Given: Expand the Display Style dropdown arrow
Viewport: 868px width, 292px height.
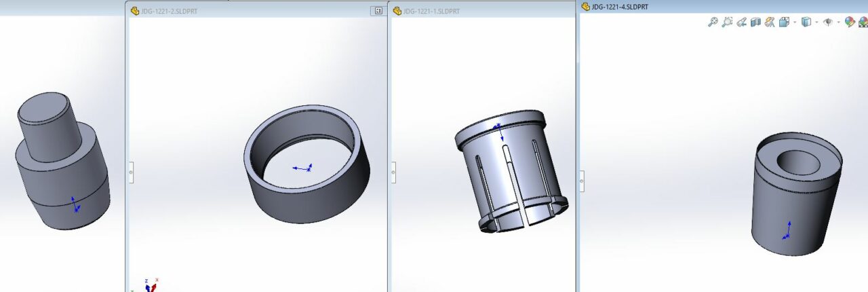Looking at the screenshot, I should [x=816, y=22].
